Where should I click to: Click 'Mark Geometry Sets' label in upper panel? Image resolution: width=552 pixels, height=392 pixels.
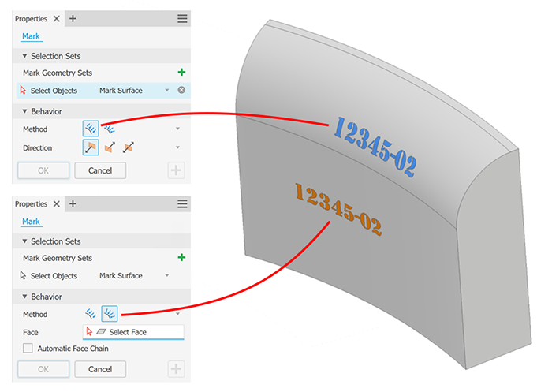58,73
